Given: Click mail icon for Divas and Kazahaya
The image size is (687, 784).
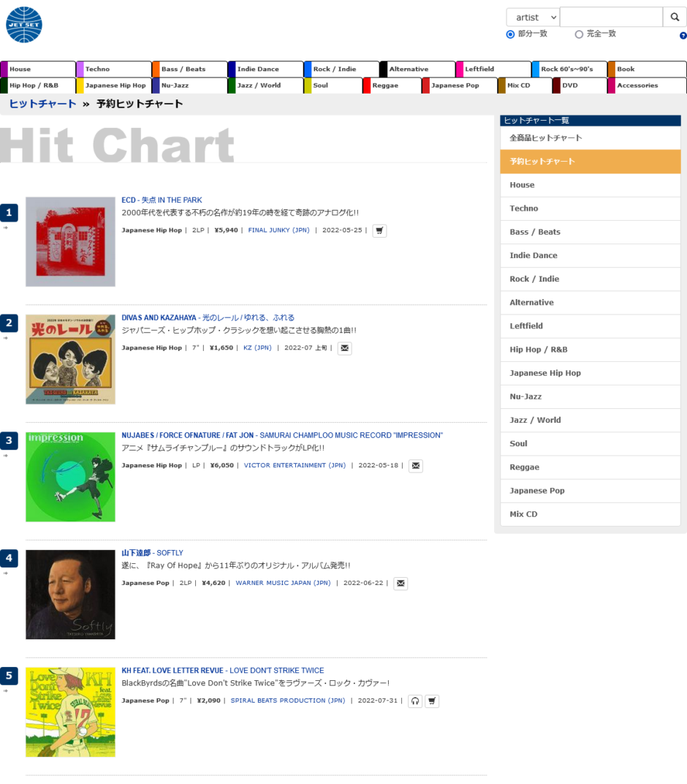Looking at the screenshot, I should [x=345, y=348].
